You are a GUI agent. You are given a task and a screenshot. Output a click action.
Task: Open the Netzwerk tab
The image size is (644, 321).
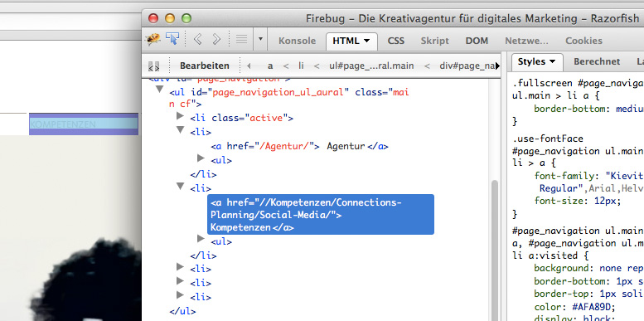(526, 41)
